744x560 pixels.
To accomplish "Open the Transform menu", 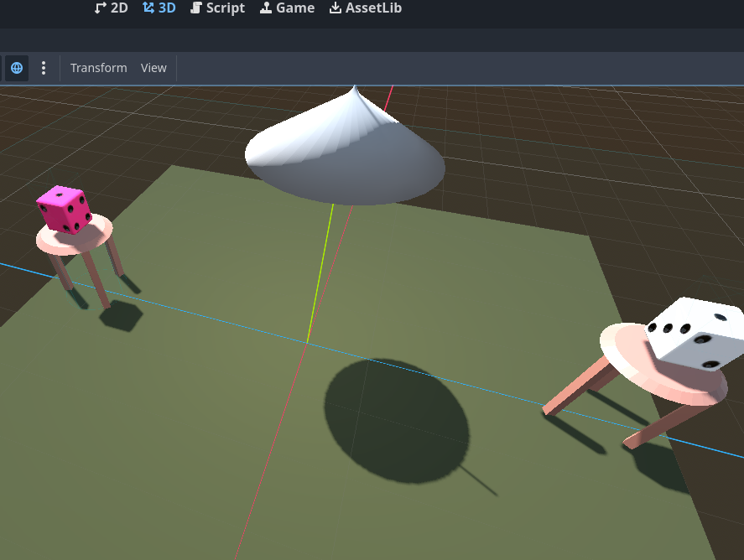I will (x=99, y=68).
